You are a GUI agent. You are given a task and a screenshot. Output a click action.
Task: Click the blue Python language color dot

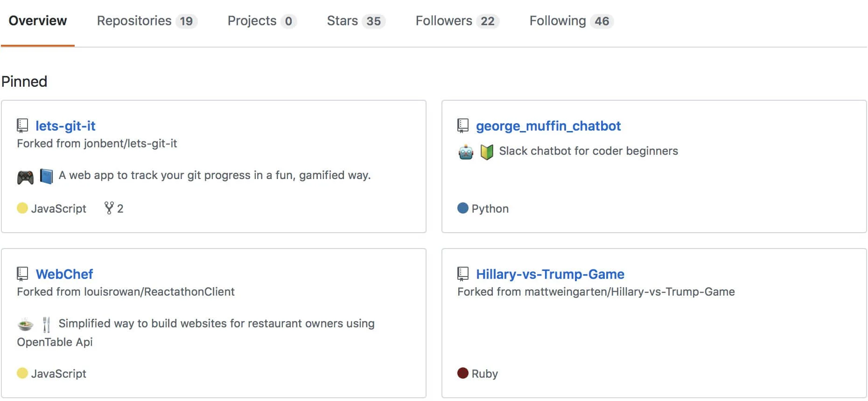(x=463, y=208)
